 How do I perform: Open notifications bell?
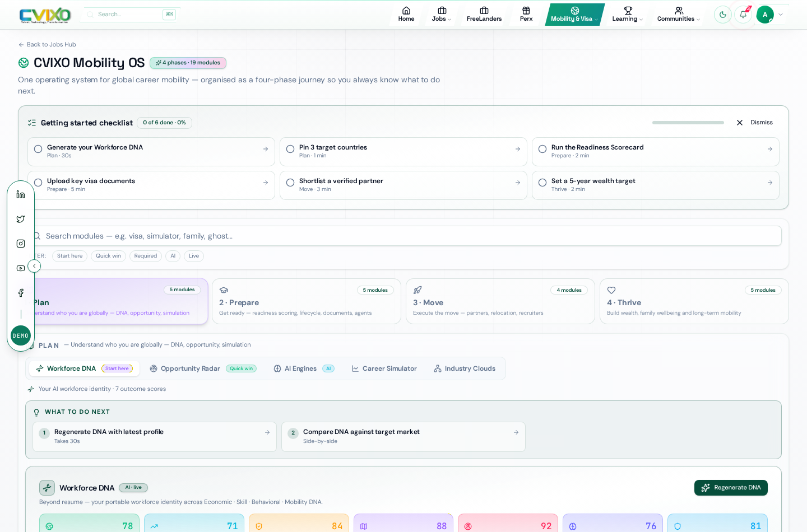[743, 15]
